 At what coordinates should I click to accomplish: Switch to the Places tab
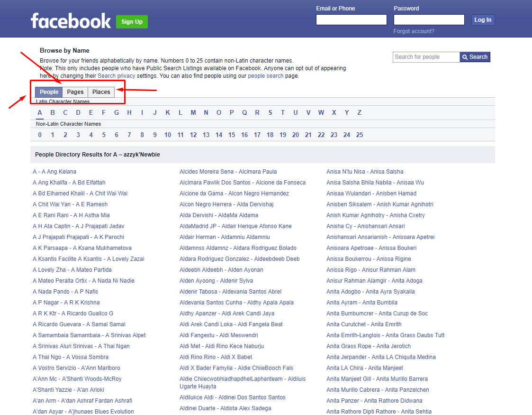click(x=101, y=92)
